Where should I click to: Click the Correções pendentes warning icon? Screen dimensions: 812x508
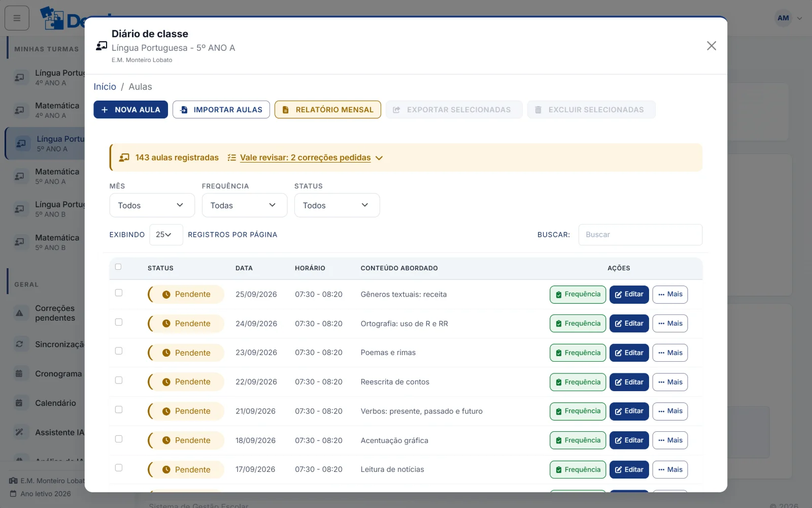[x=19, y=313]
